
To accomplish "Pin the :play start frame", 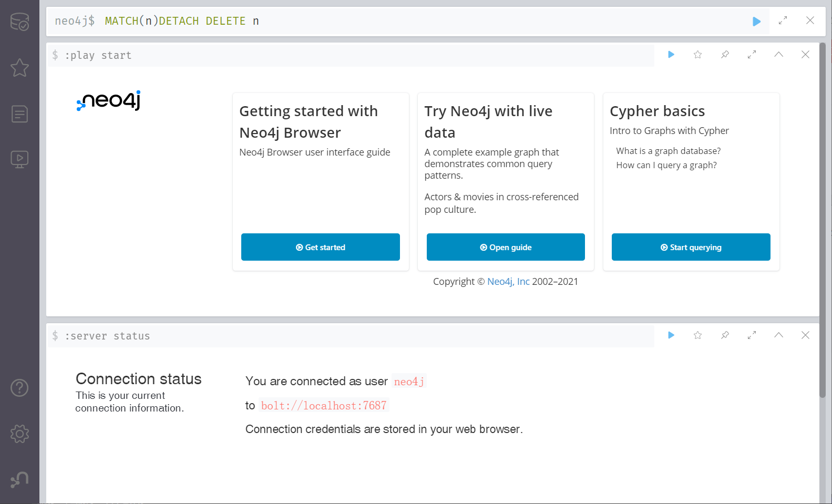I will (725, 54).
